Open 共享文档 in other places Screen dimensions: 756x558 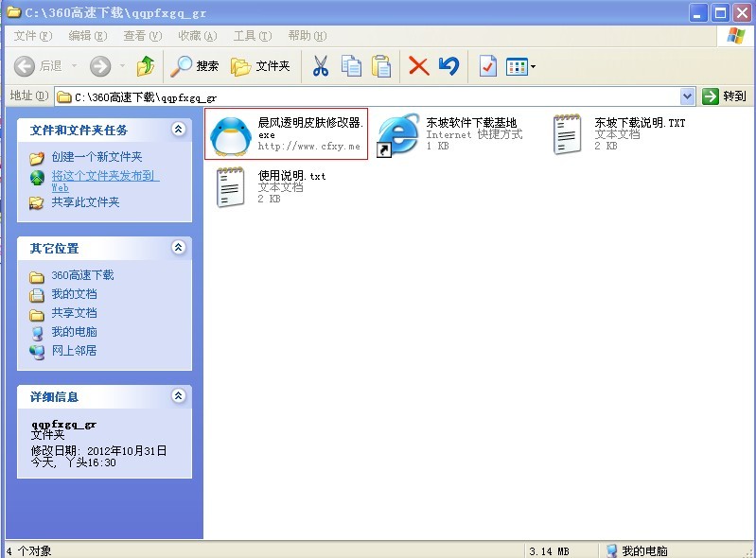(x=74, y=313)
